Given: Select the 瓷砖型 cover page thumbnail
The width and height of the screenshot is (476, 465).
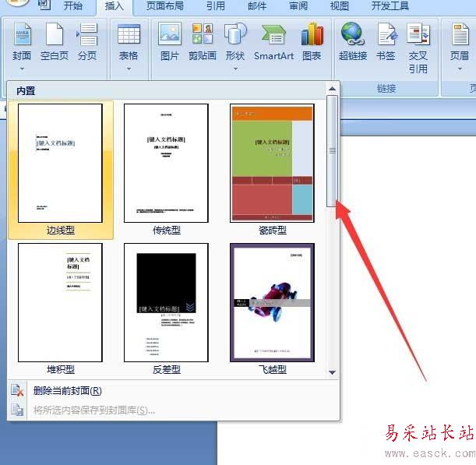Looking at the screenshot, I should (x=272, y=163).
